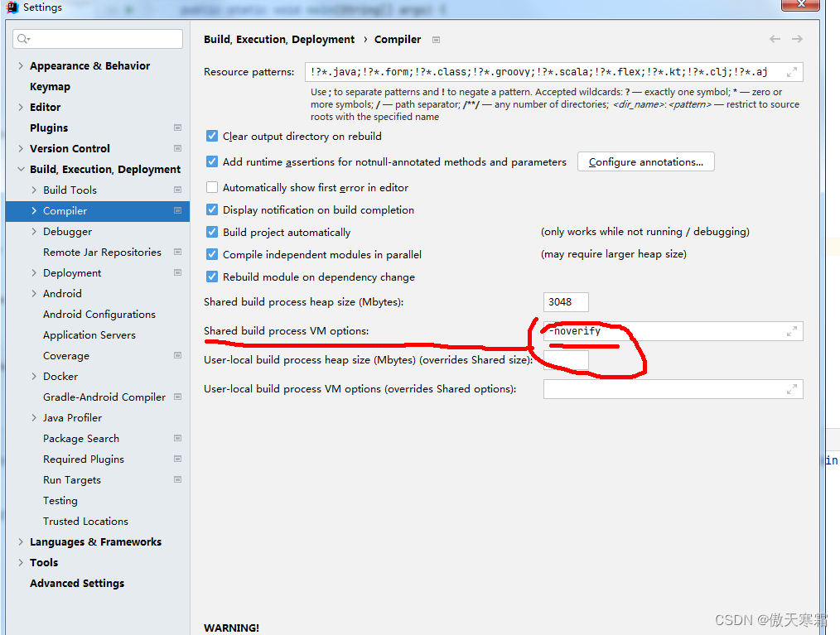Image resolution: width=840 pixels, height=635 pixels.
Task: Enable Automatically show first error in editor
Action: tap(212, 187)
